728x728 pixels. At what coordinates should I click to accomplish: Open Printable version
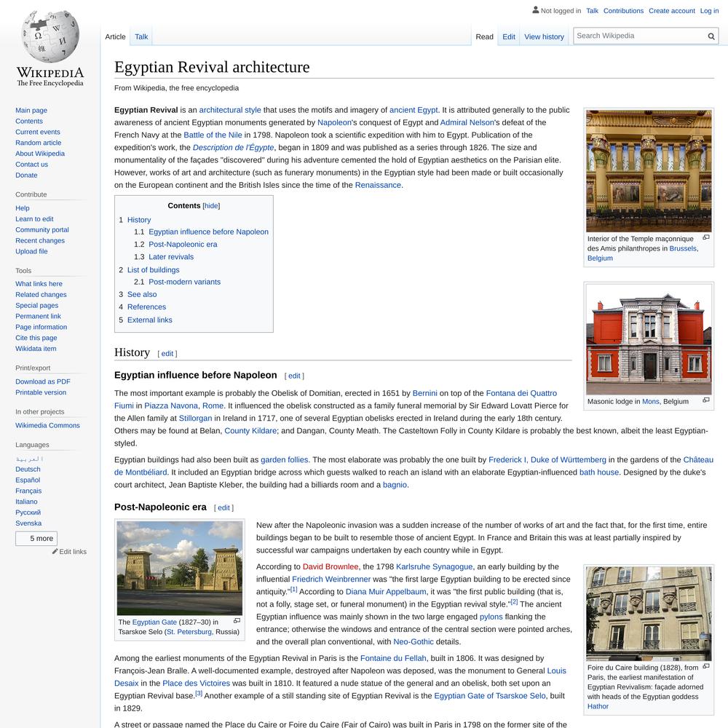tap(41, 392)
